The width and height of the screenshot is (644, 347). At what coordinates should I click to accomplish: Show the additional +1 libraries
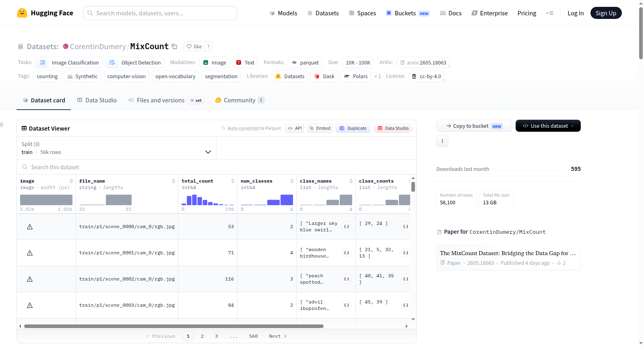pos(378,76)
